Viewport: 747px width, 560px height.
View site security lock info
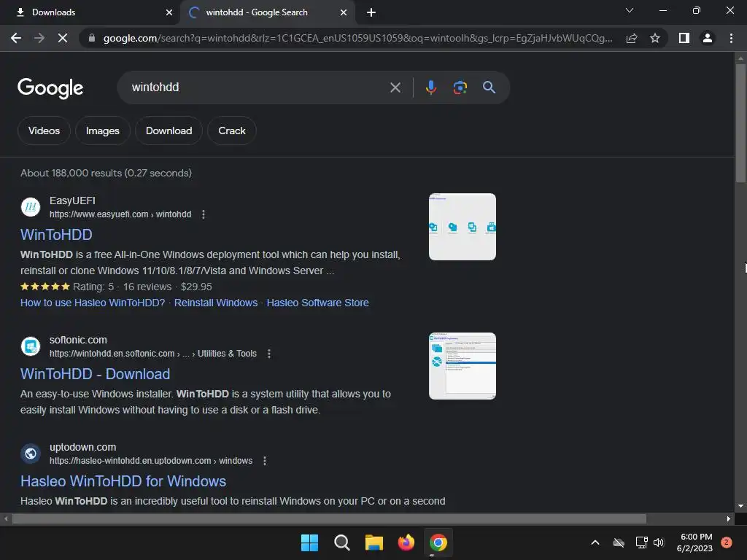pyautogui.click(x=91, y=38)
